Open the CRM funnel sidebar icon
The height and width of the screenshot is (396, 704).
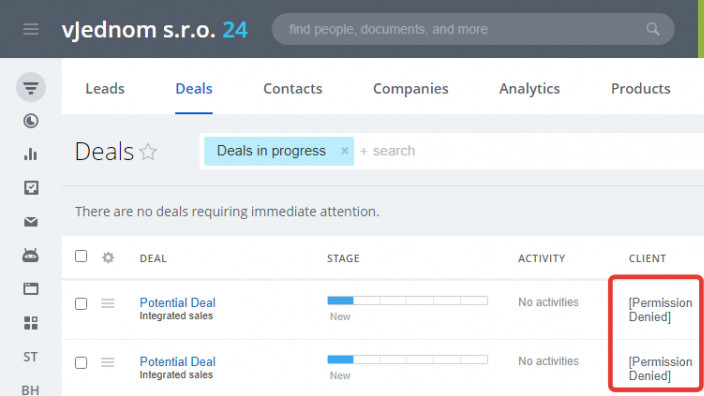pos(31,87)
